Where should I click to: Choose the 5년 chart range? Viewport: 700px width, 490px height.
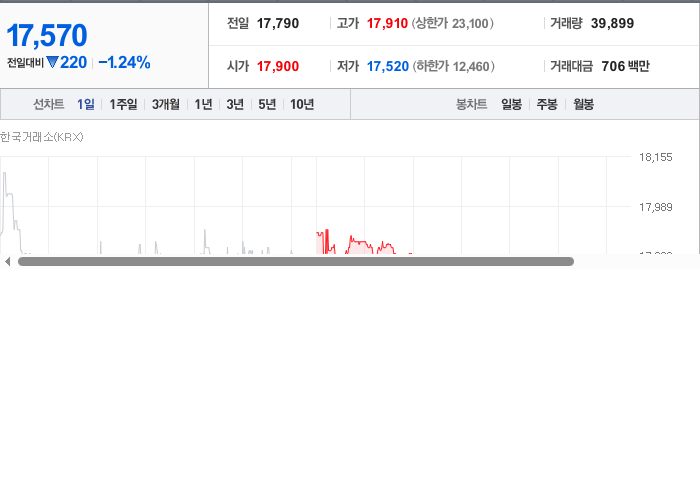pyautogui.click(x=267, y=104)
